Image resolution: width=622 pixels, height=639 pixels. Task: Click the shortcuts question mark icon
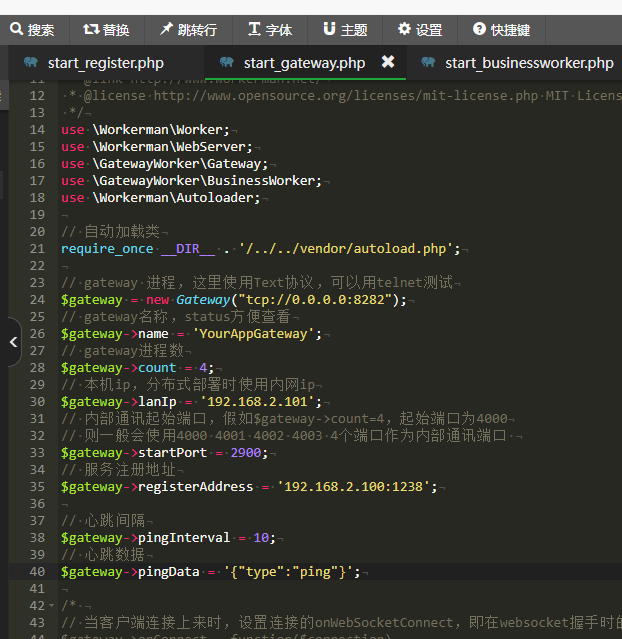[479, 30]
